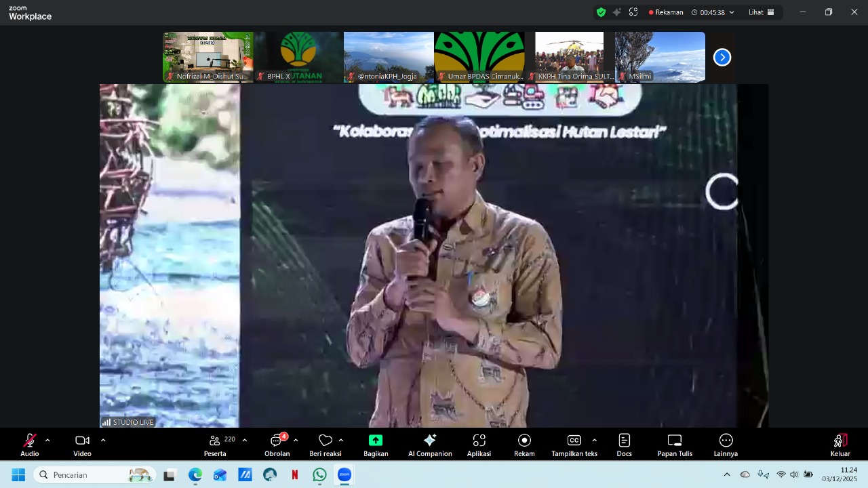The width and height of the screenshot is (868, 488).
Task: Click the green Bagikan share screen icon
Action: pos(376,441)
